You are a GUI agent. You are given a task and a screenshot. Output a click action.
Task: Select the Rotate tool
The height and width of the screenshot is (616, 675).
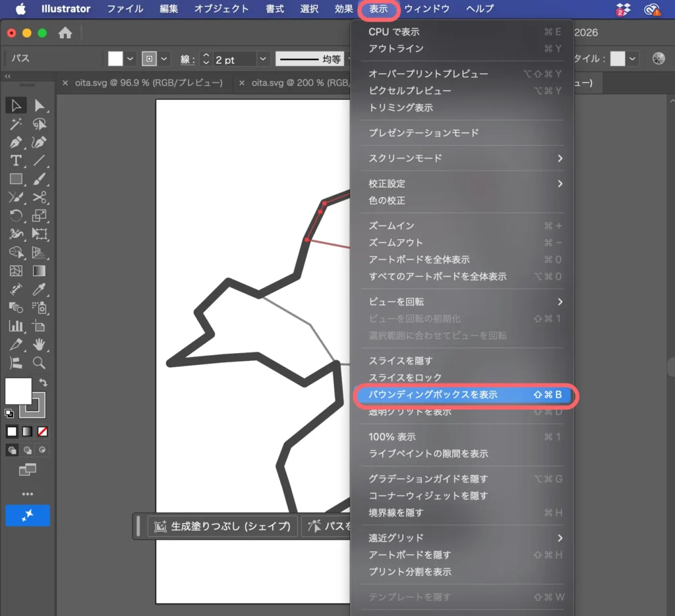[x=15, y=213]
